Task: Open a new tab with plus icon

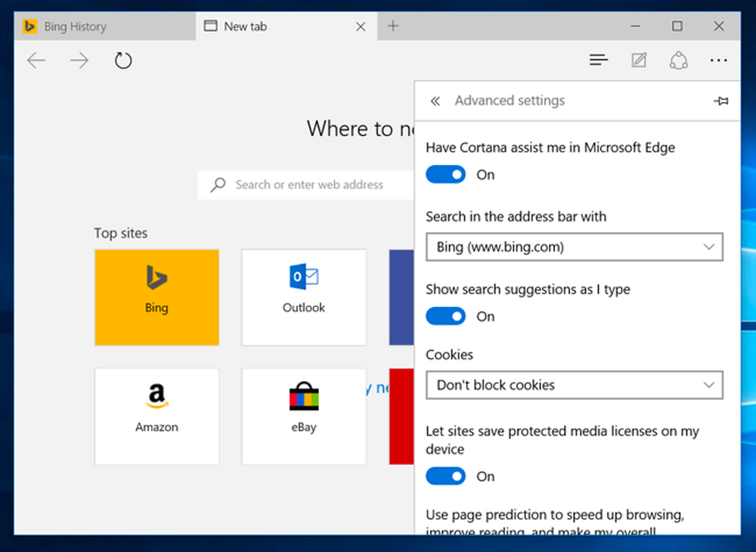Action: [393, 26]
